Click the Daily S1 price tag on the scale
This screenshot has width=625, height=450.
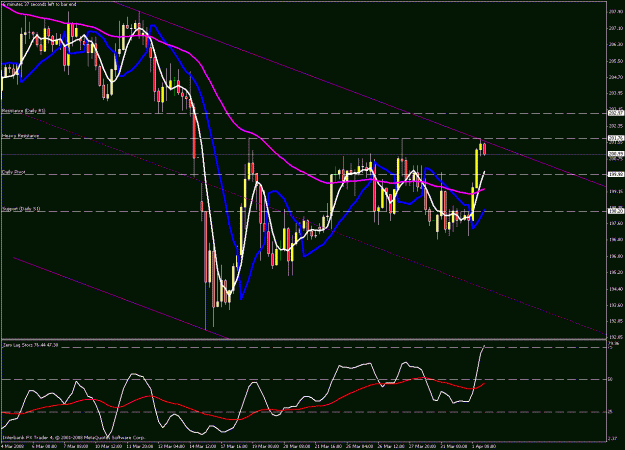point(616,211)
